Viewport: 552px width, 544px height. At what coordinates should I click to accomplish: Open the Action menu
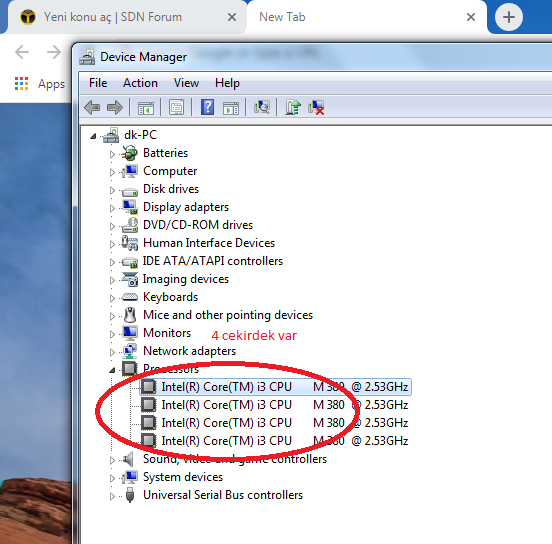click(140, 83)
